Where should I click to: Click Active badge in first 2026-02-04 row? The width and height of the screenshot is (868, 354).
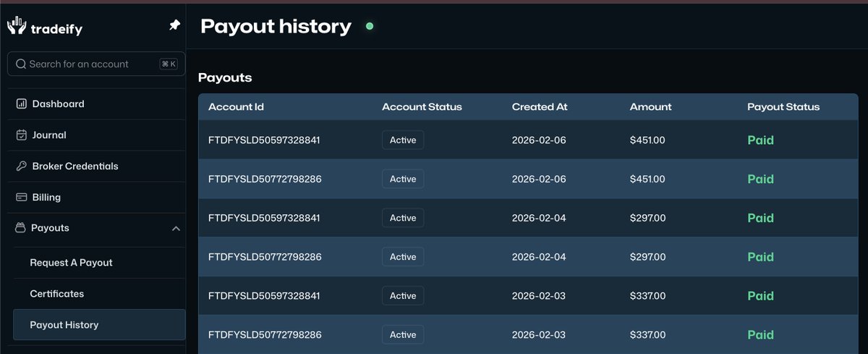pos(403,218)
